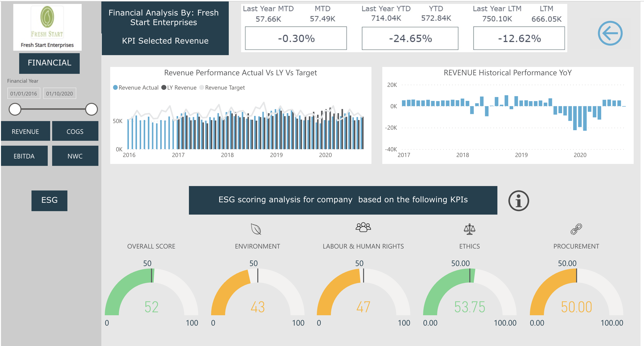This screenshot has height=346, width=644.
Task: Click the Procurement gauge value 50.00
Action: [x=576, y=307]
